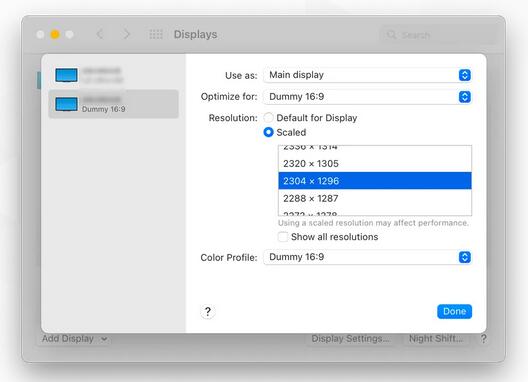Click the Search field in Displays window

(x=438, y=35)
